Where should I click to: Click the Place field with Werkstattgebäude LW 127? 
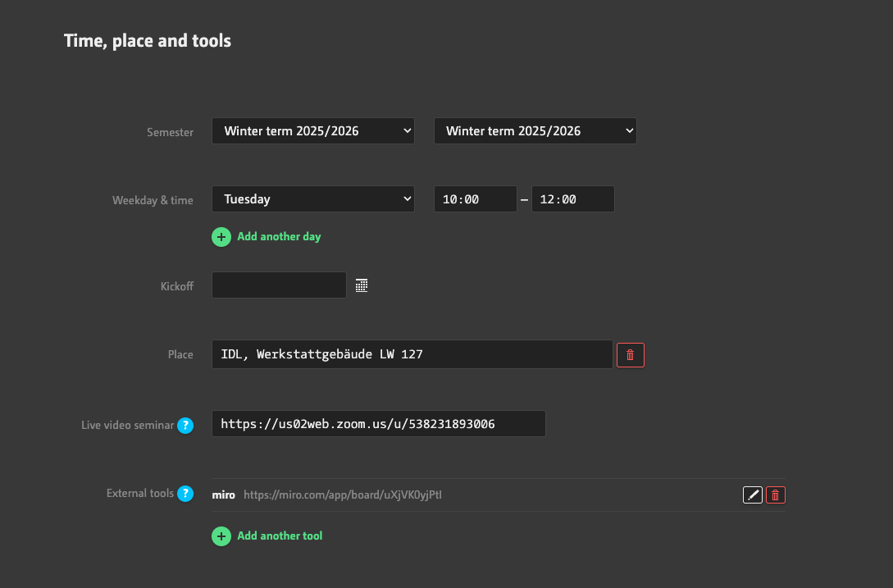[412, 354]
